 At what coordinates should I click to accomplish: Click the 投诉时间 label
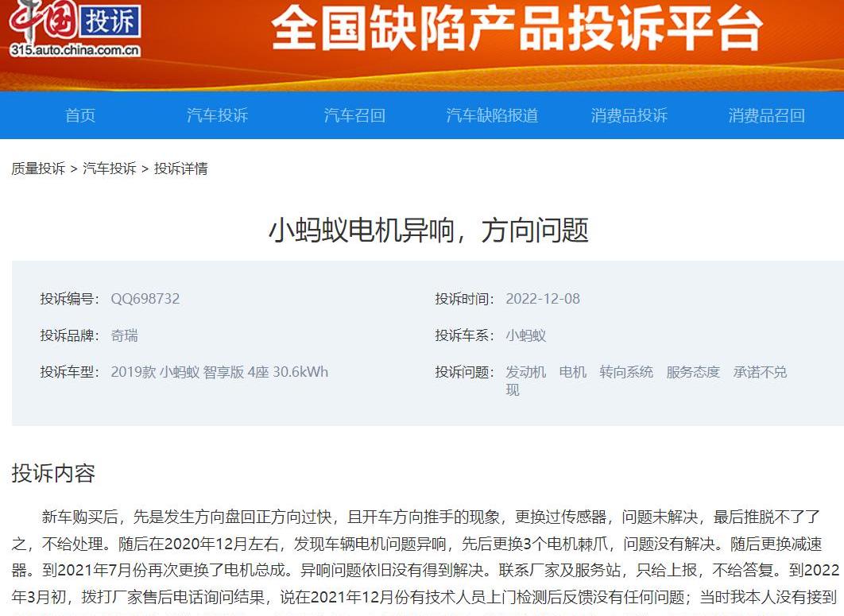(x=465, y=299)
